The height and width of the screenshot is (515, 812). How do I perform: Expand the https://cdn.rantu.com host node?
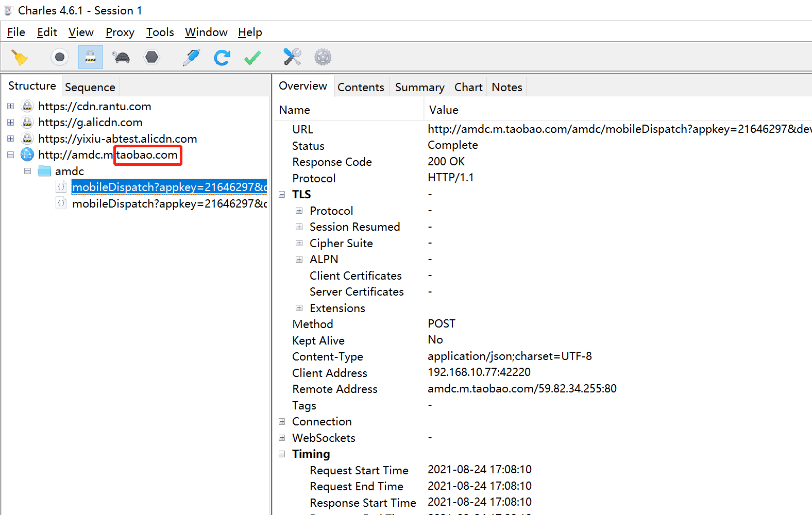[x=10, y=106]
